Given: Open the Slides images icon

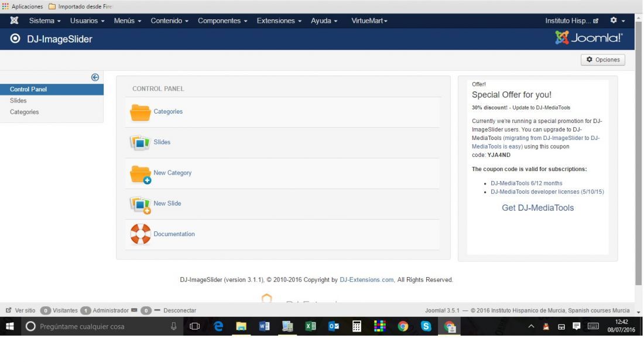Looking at the screenshot, I should (140, 142).
